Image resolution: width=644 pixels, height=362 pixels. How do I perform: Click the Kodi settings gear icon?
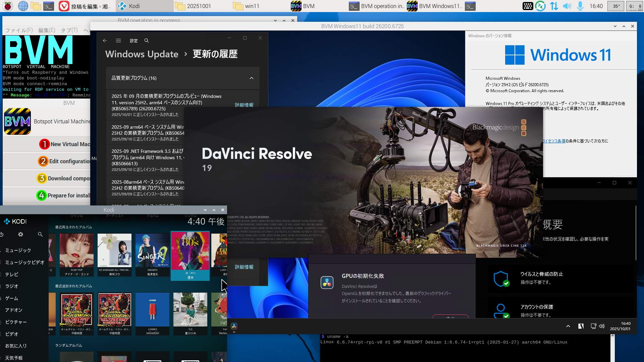click(x=21, y=234)
